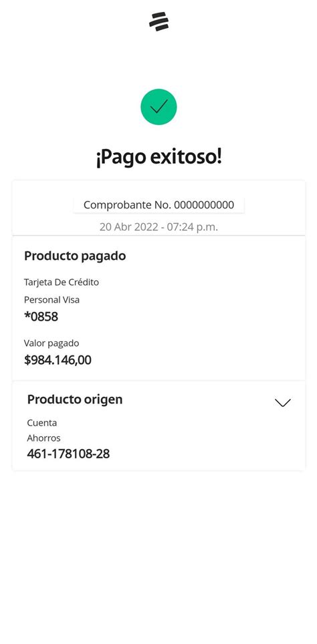Click the amount $984.146,00

coord(58,360)
